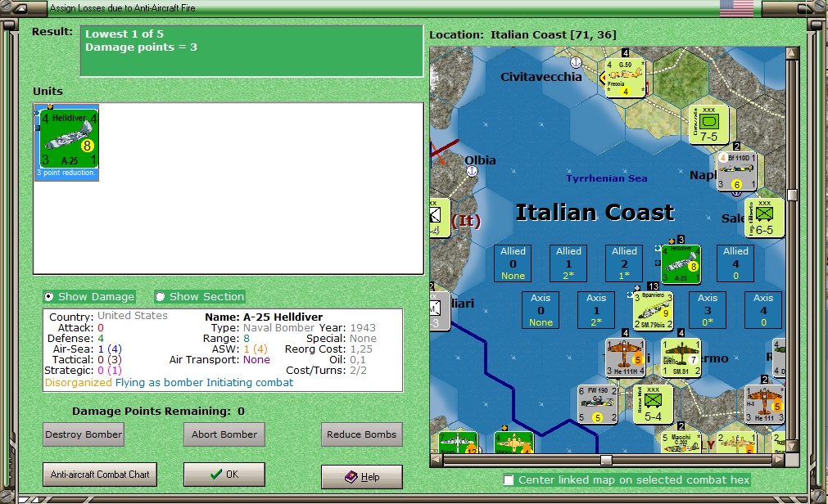Enable Center linked map on selected combat hex

pos(508,479)
